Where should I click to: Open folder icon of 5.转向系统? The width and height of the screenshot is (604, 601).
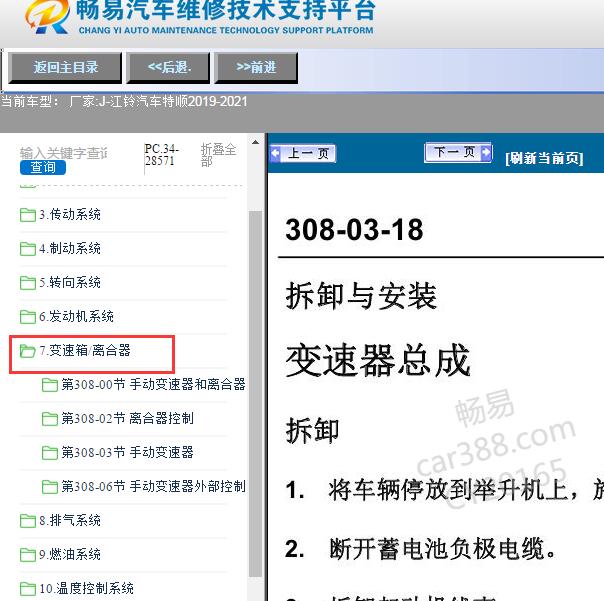click(x=28, y=282)
